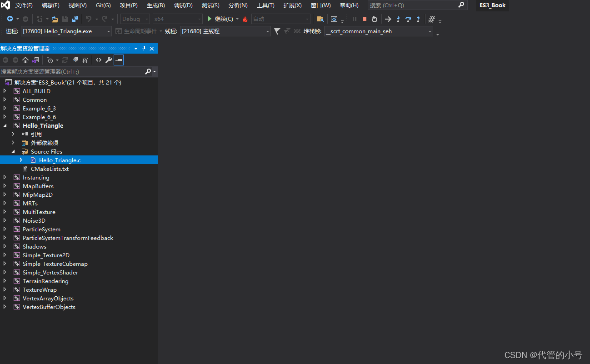Step Over the current statement

tap(408, 19)
